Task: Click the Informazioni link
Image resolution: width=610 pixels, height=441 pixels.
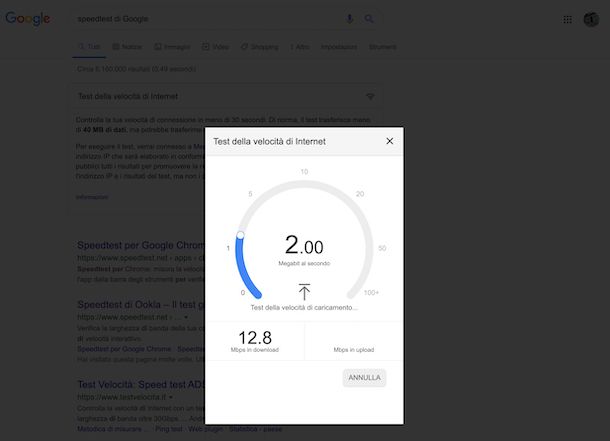Action: click(x=92, y=197)
